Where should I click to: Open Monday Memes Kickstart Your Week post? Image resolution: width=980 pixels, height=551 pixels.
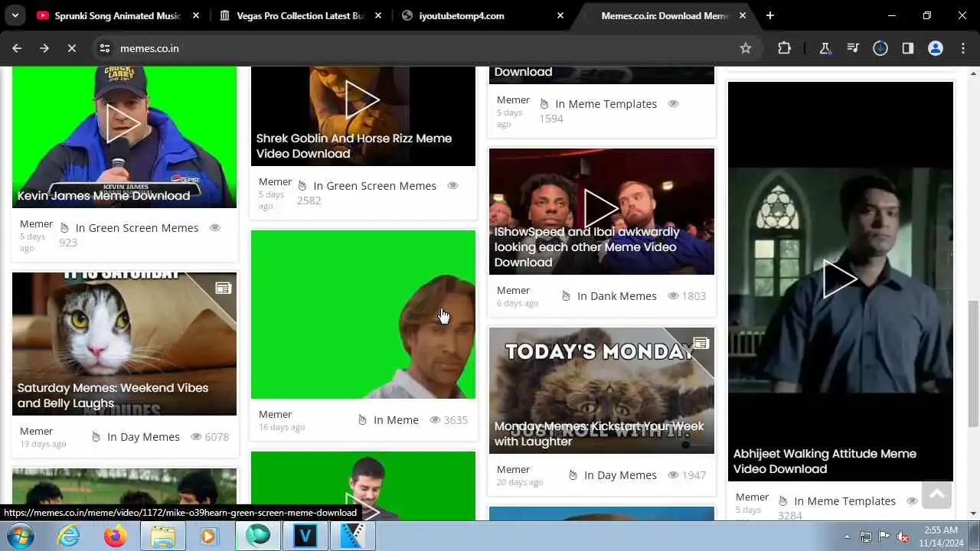599,434
